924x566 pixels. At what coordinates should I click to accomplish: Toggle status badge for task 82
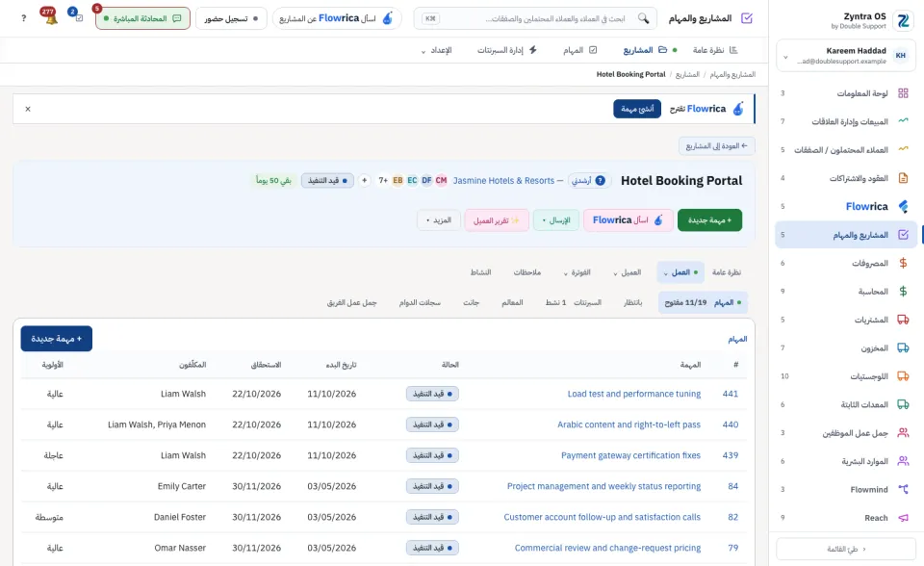tap(432, 517)
